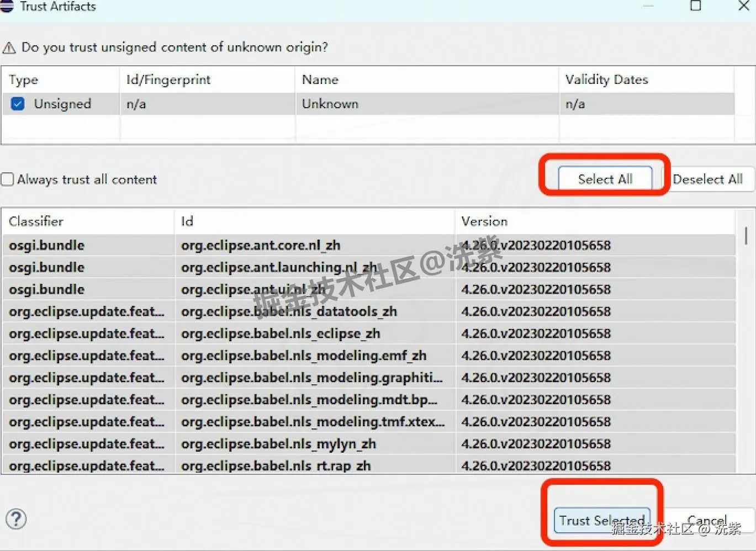Screen dimensions: 756x551
Task: Enable Always trust all content checkbox
Action: (x=7, y=179)
